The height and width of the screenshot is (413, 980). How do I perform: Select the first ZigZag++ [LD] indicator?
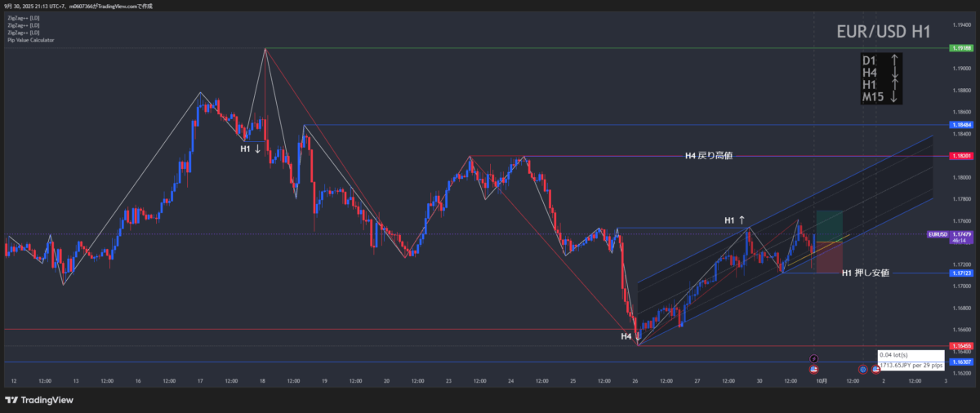(x=23, y=18)
